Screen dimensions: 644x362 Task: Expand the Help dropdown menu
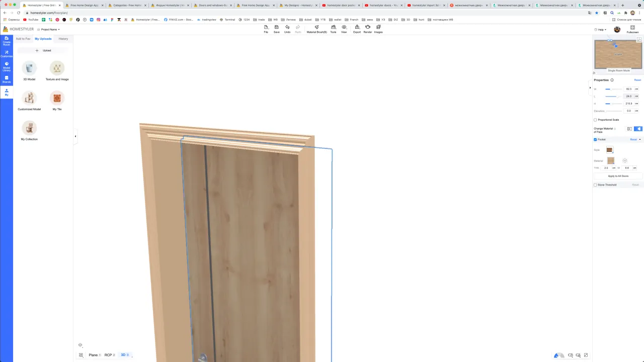[x=600, y=30]
